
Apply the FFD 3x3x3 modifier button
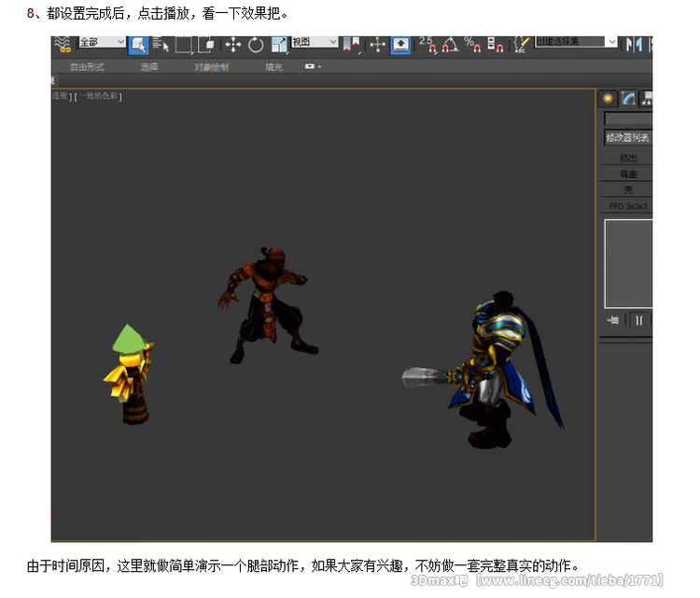[627, 206]
